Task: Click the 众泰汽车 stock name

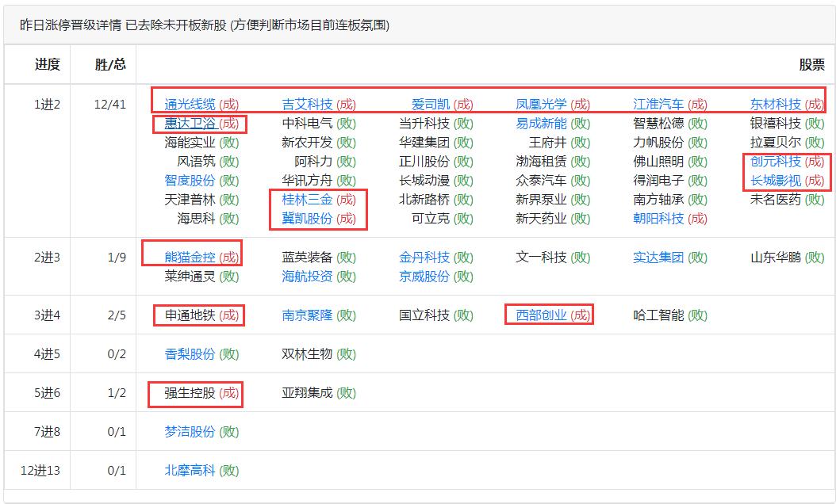Action: [x=541, y=181]
